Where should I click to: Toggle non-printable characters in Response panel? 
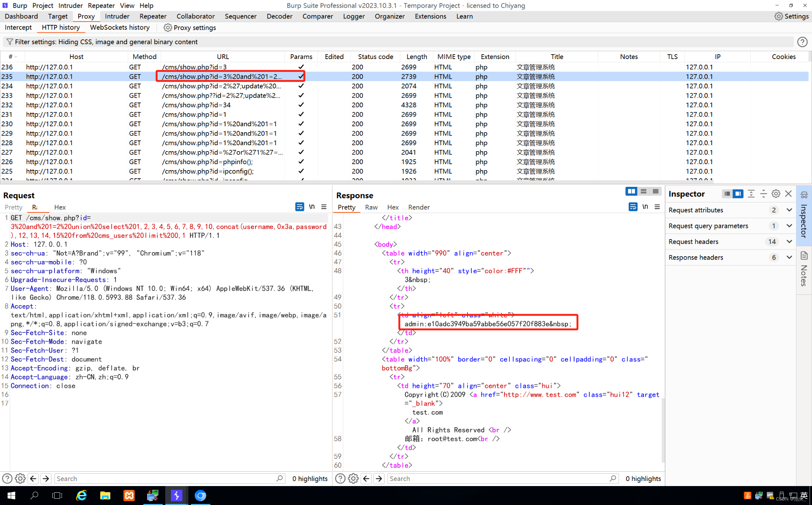(x=645, y=207)
